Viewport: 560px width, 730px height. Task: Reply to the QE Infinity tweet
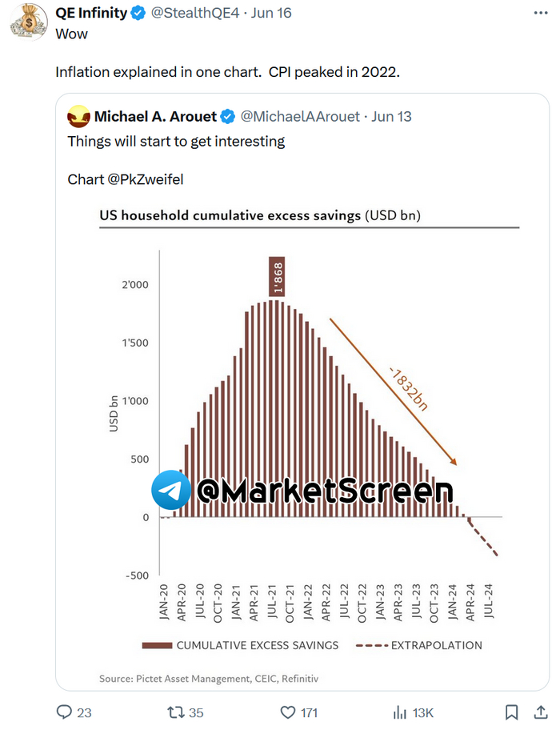(x=64, y=712)
